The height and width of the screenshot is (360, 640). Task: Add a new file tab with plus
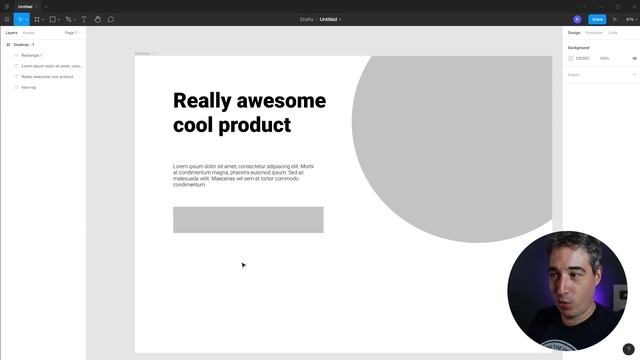point(46,7)
